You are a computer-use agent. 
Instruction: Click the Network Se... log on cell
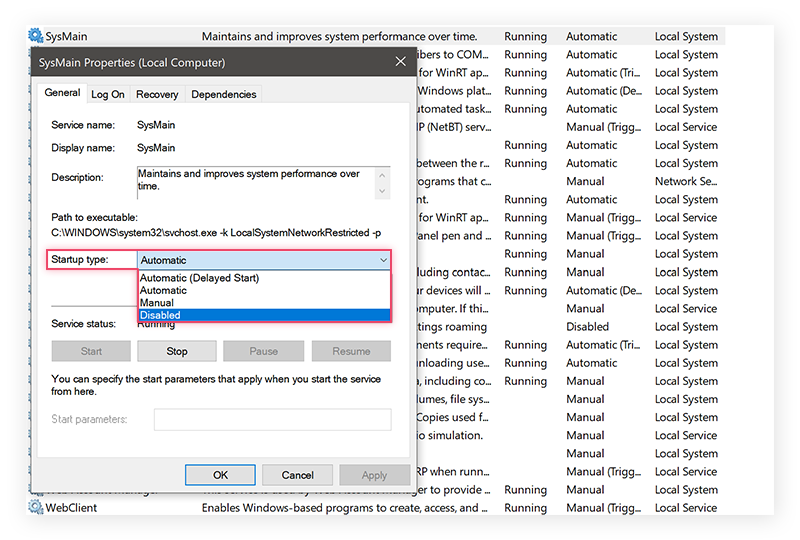686,181
